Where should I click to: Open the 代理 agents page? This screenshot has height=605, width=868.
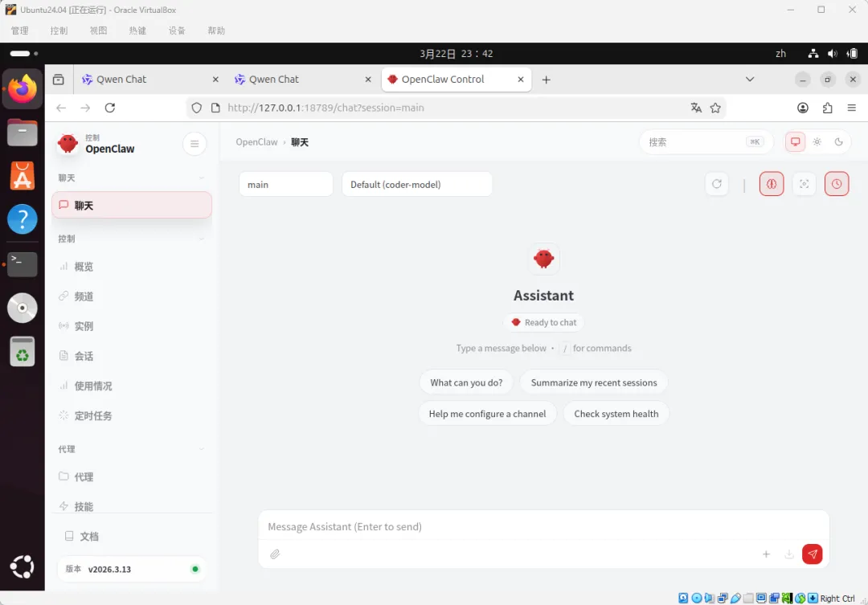point(132,477)
